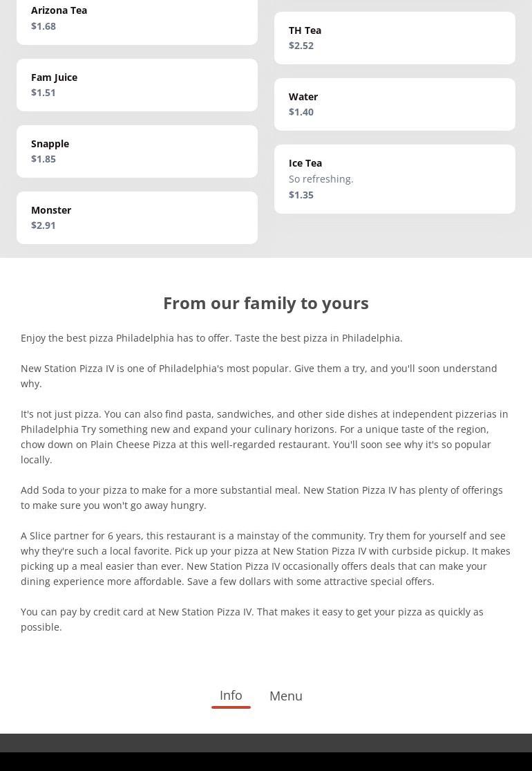Image resolution: width=532 pixels, height=771 pixels.
Task: Open the Arizona Tea menu item
Action: pyautogui.click(x=137, y=19)
